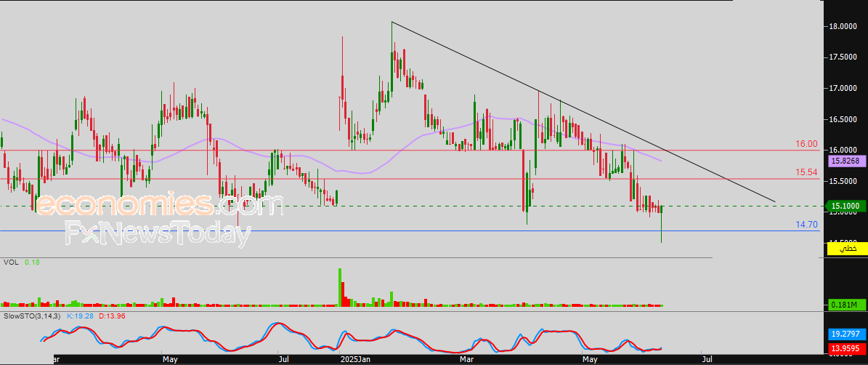Click the 15.5000 price axis label

coord(844,181)
